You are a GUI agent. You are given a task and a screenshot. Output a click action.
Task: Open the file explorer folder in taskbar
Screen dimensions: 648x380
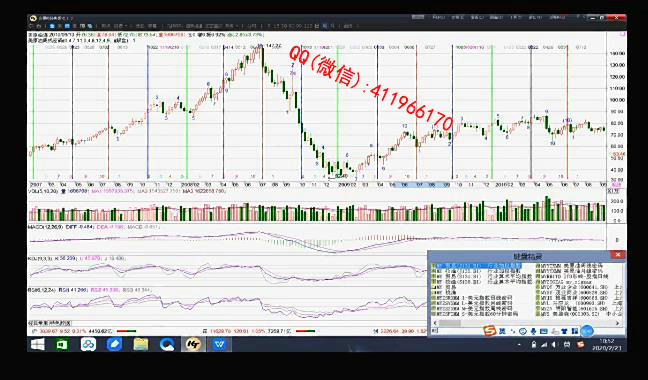[x=141, y=344]
